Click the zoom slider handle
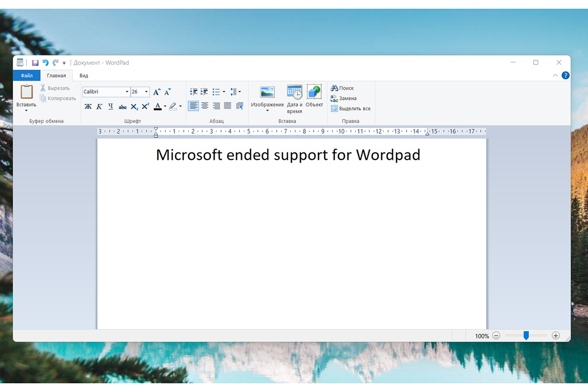This screenshot has height=392, width=588. tap(526, 336)
